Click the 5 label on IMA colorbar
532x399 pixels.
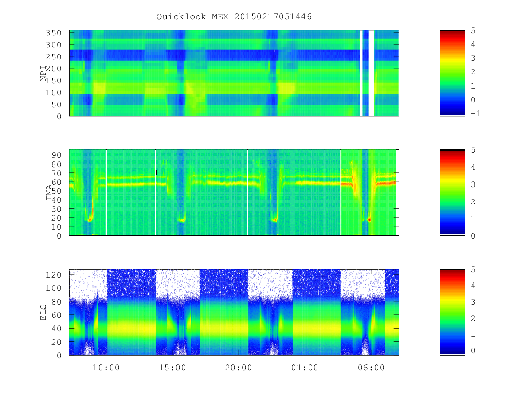tap(473, 150)
